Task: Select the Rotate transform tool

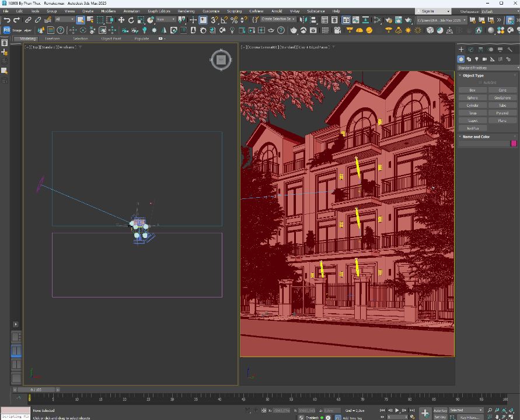Action: point(131,20)
